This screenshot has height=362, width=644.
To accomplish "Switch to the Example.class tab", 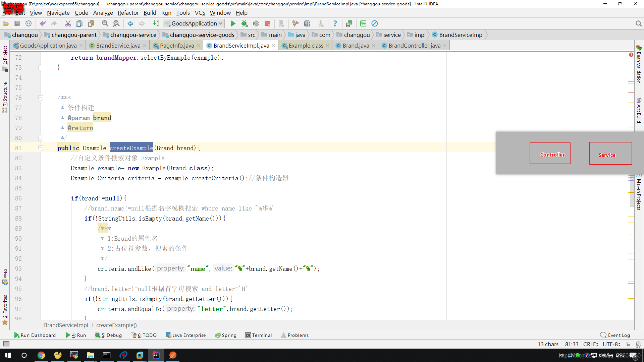I will 306,46.
